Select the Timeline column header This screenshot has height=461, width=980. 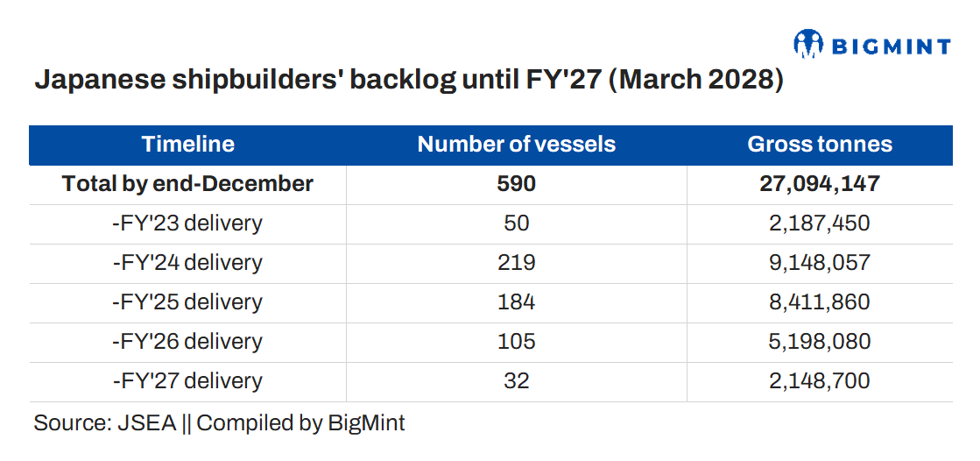click(187, 145)
